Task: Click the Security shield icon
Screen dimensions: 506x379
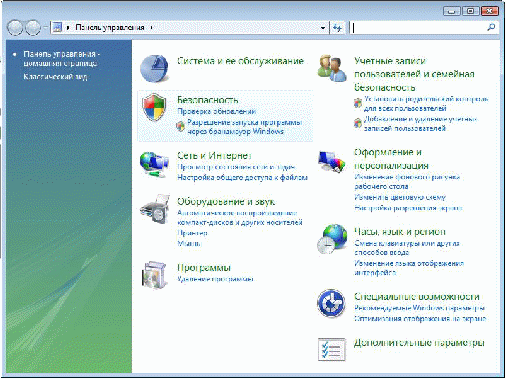Action: pyautogui.click(x=154, y=107)
